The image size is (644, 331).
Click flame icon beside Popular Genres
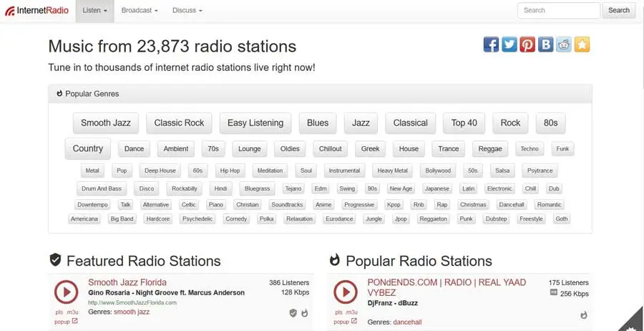tap(59, 94)
